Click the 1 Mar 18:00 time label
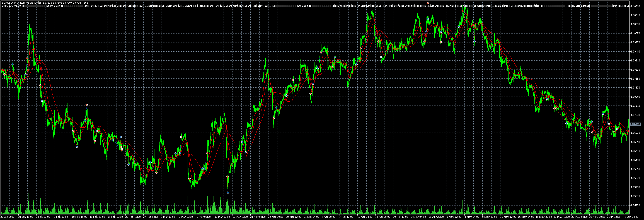 point(168,217)
